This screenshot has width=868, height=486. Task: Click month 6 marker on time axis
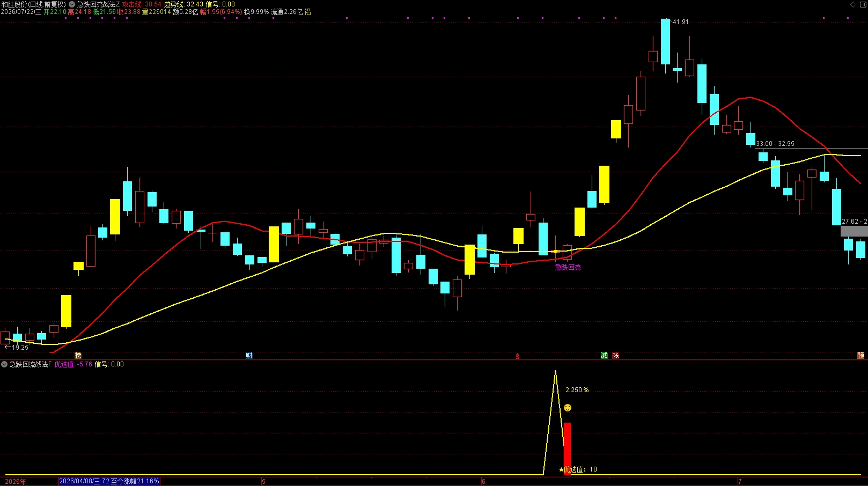(483, 482)
